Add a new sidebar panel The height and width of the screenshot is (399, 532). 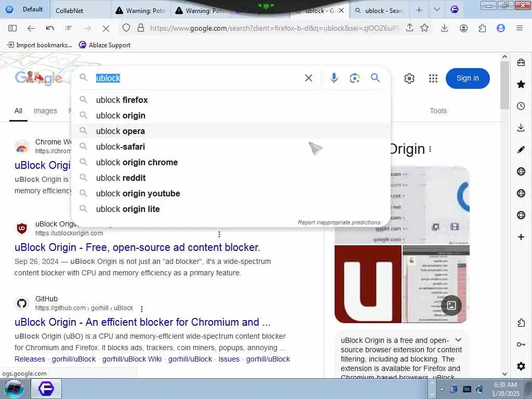click(x=521, y=237)
